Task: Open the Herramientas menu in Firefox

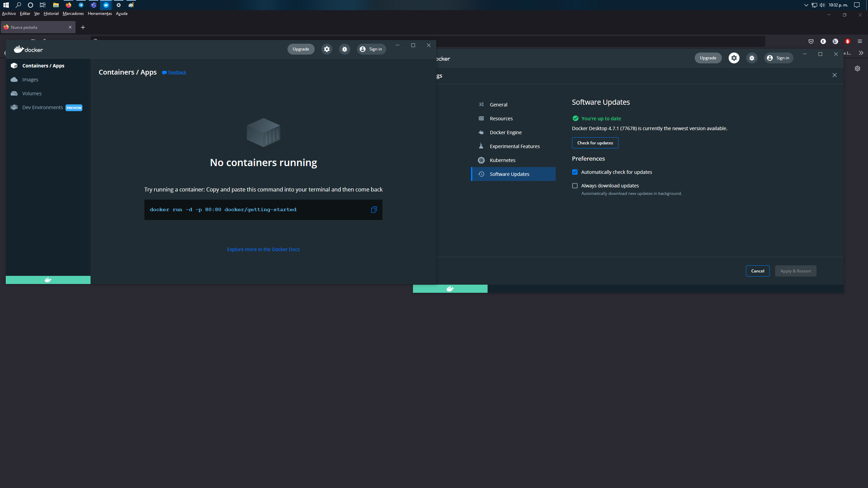Action: coord(100,14)
